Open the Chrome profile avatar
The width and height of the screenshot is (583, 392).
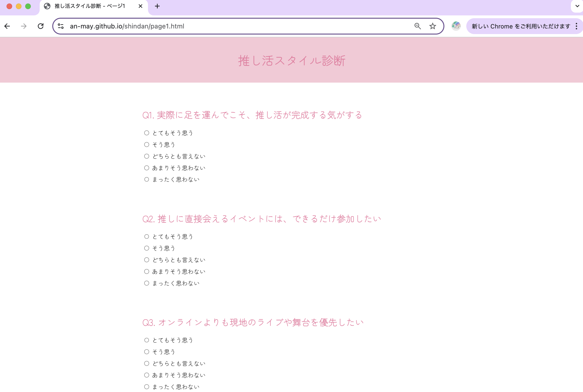pos(456,26)
